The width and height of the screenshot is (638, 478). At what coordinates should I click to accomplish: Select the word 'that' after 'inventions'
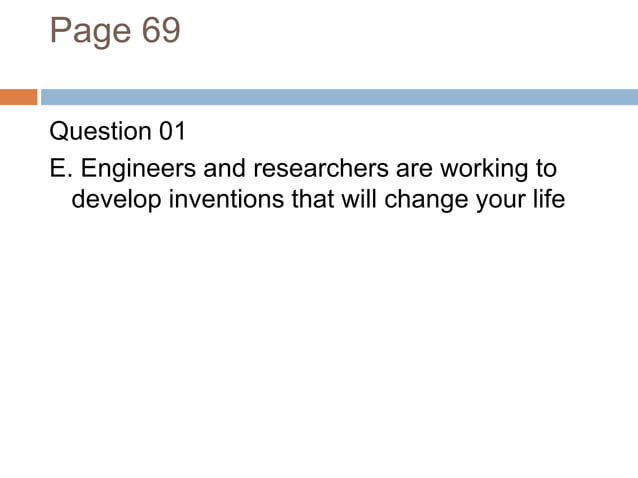tap(312, 199)
